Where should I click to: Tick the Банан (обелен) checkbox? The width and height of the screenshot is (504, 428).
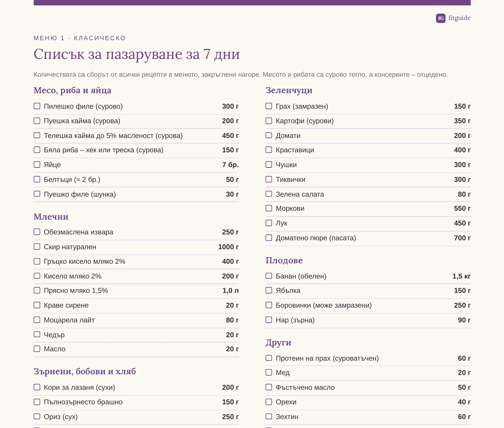pos(269,276)
